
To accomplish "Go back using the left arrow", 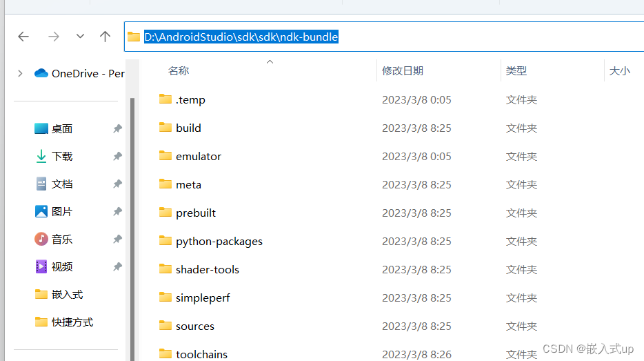I will click(x=23, y=37).
